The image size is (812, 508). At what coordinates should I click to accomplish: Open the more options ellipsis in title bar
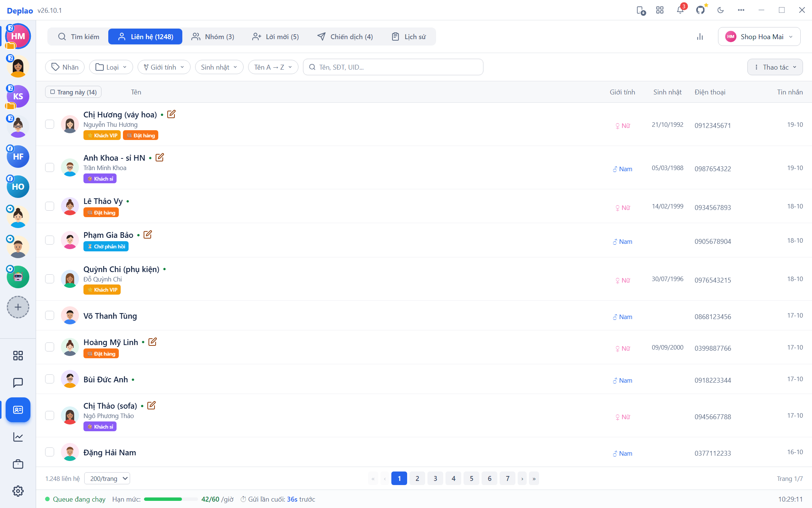[x=741, y=10]
